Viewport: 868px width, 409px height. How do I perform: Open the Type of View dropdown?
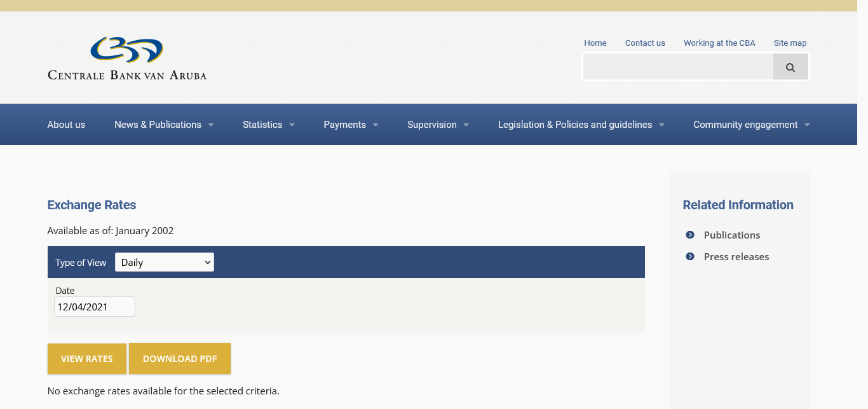click(165, 262)
